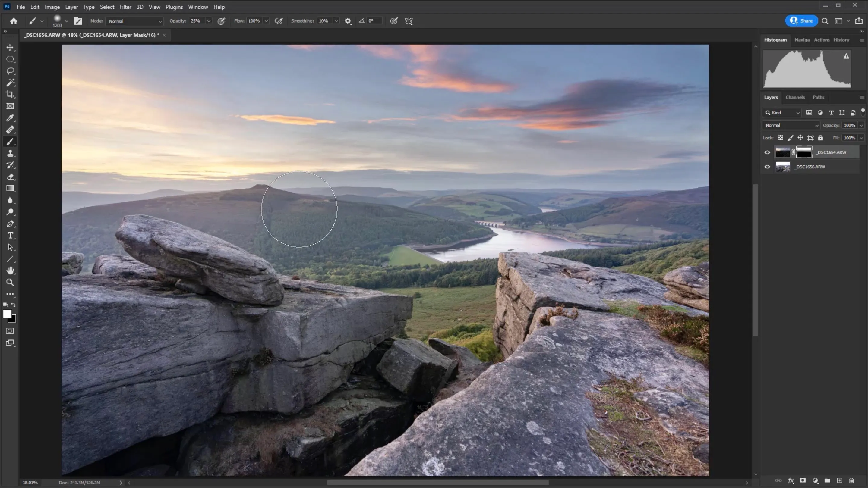868x488 pixels.
Task: Open smoothing options gear
Action: 348,21
